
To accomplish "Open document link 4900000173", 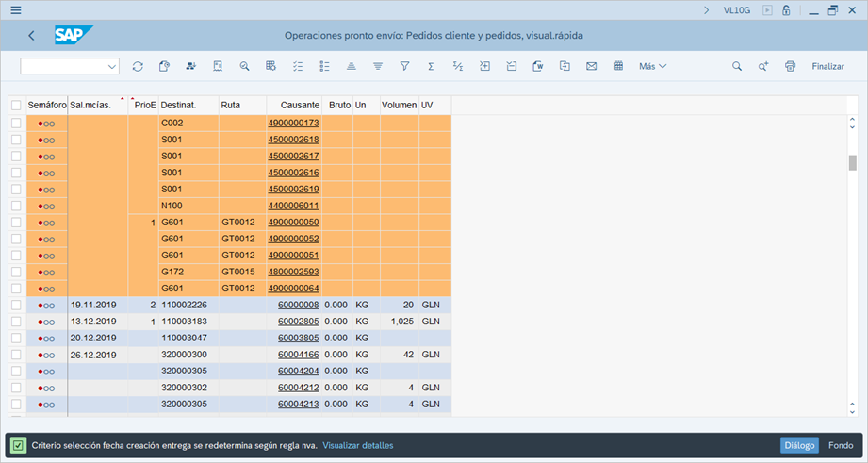I will tap(293, 124).
